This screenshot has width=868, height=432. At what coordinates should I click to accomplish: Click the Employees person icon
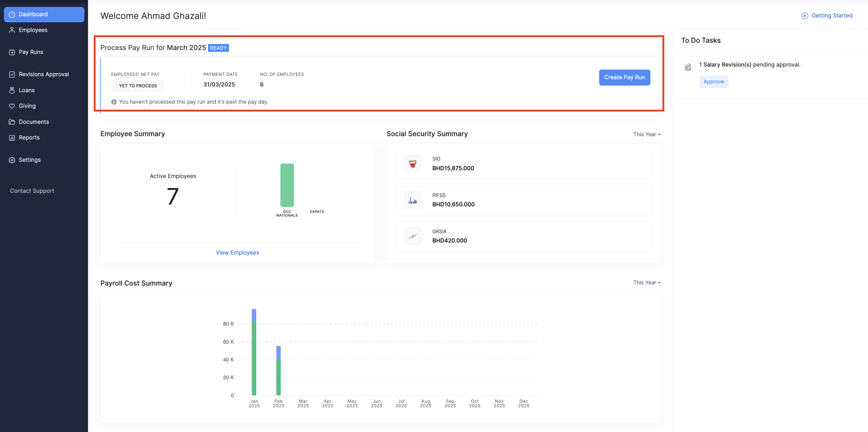coord(12,30)
